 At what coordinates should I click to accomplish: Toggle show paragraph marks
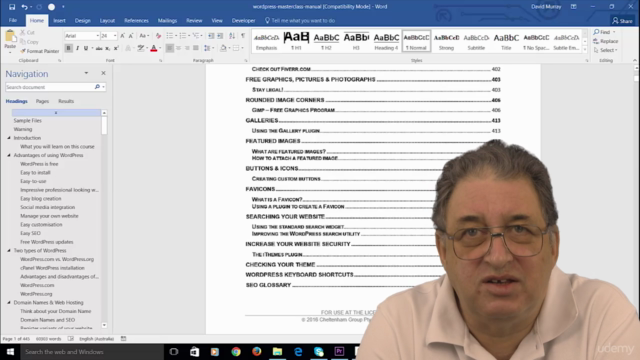tap(243, 36)
